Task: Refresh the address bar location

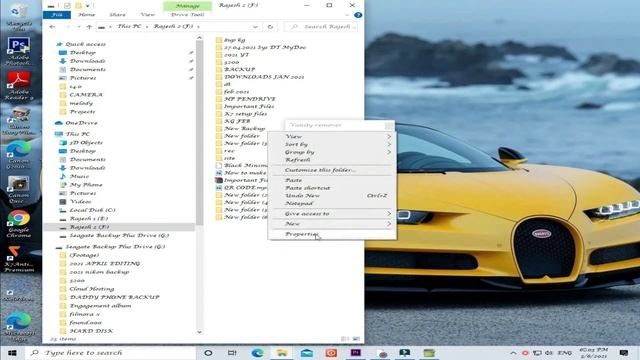Action: coord(270,27)
